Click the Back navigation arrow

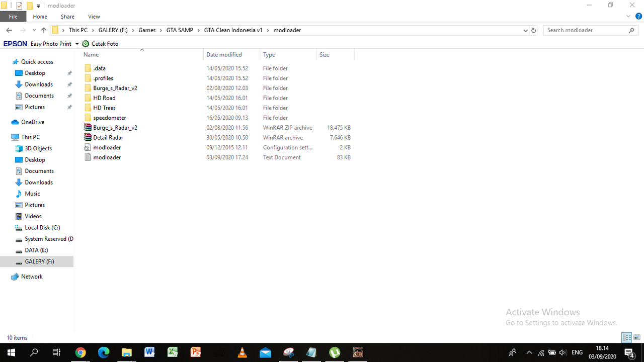9,30
